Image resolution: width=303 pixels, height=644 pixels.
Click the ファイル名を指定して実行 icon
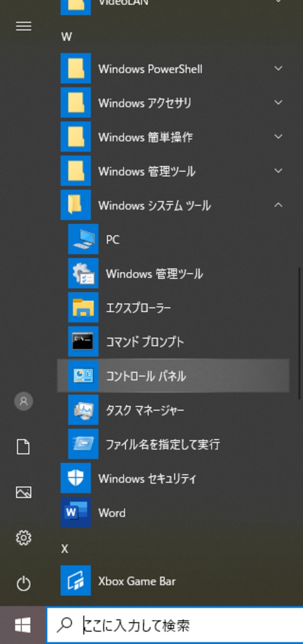[83, 444]
